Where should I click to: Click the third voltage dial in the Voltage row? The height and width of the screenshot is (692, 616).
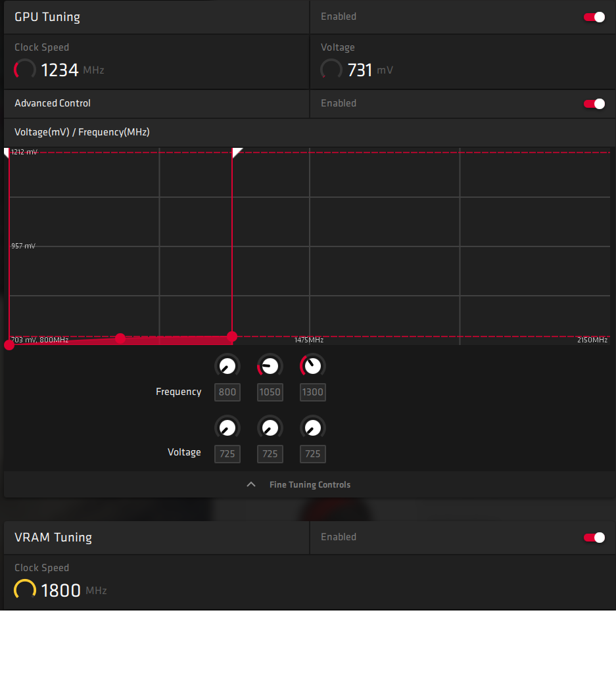(313, 428)
